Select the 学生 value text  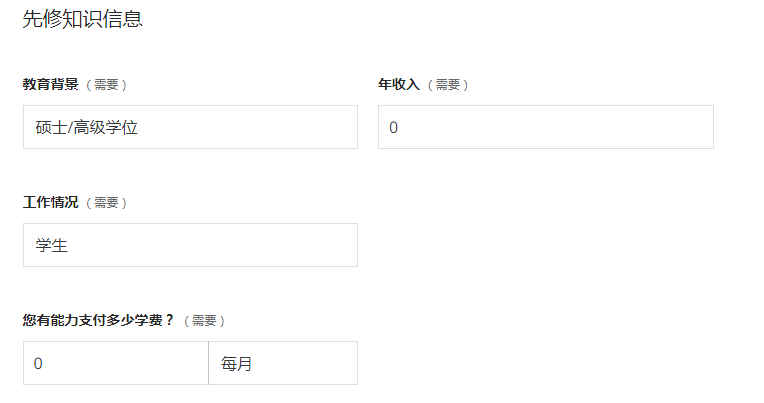point(51,246)
